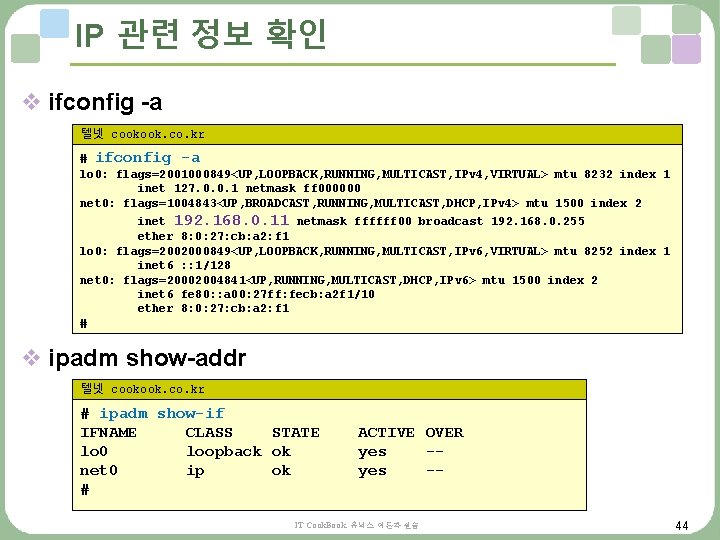Select the slide title "IP 관련 정보 확인"
The height and width of the screenshot is (540, 720).
(x=200, y=34)
